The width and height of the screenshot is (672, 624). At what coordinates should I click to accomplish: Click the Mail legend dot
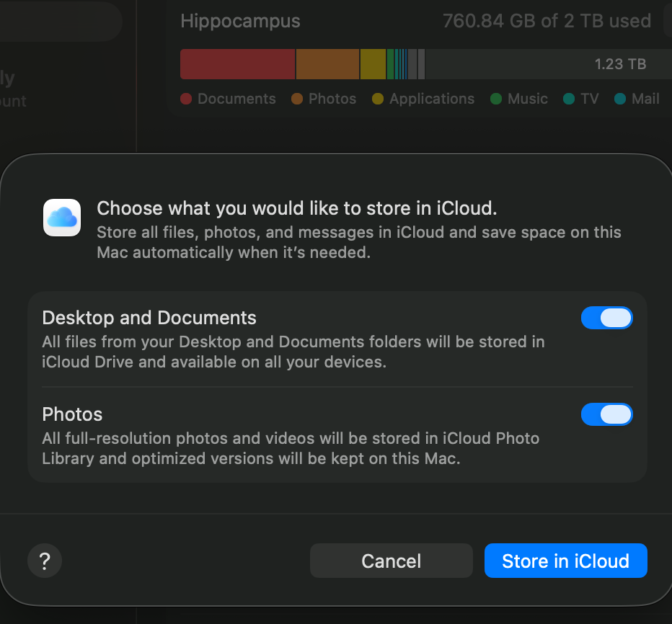tap(620, 99)
